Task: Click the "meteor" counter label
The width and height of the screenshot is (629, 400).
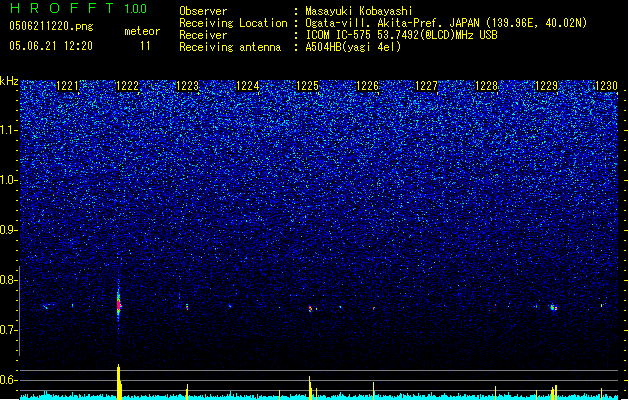Action: point(142,31)
